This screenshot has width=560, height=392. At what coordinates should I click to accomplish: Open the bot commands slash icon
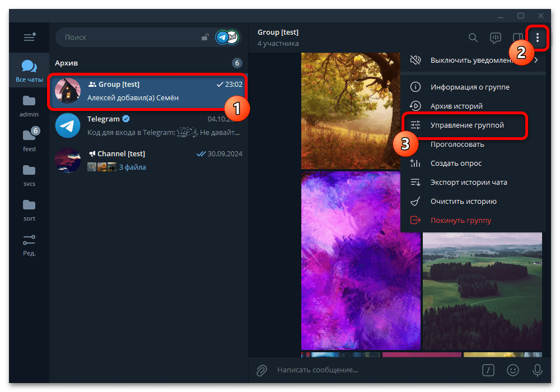click(x=488, y=370)
